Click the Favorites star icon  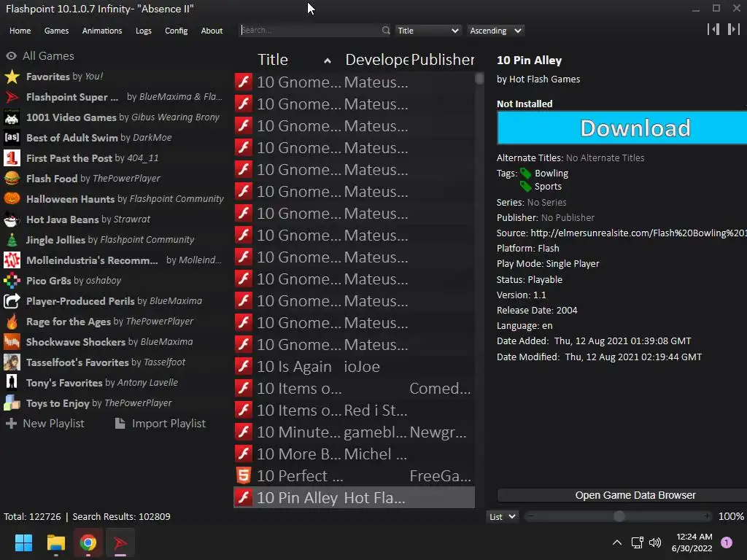12,77
